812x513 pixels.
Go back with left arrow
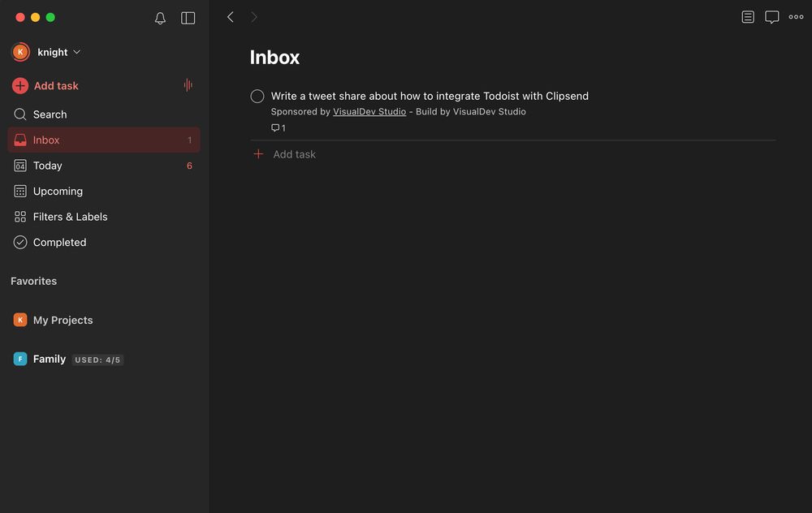click(231, 17)
